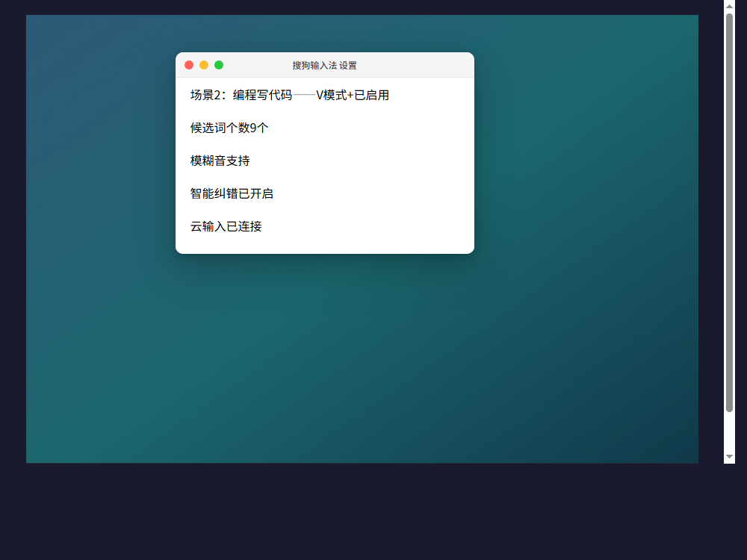The width and height of the screenshot is (747, 560).
Task: Toggle the 智能纠错已开启 option
Action: (232, 193)
